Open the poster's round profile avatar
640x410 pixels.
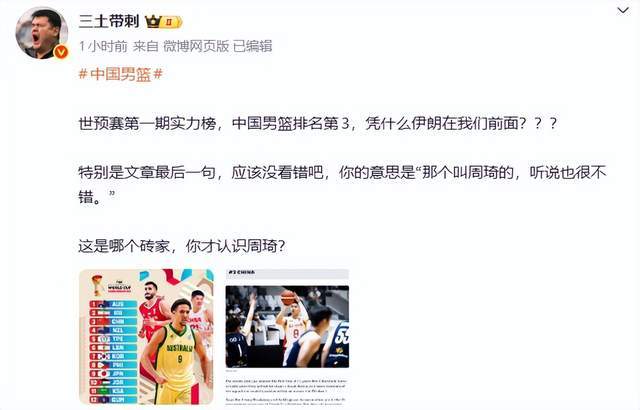(42, 33)
